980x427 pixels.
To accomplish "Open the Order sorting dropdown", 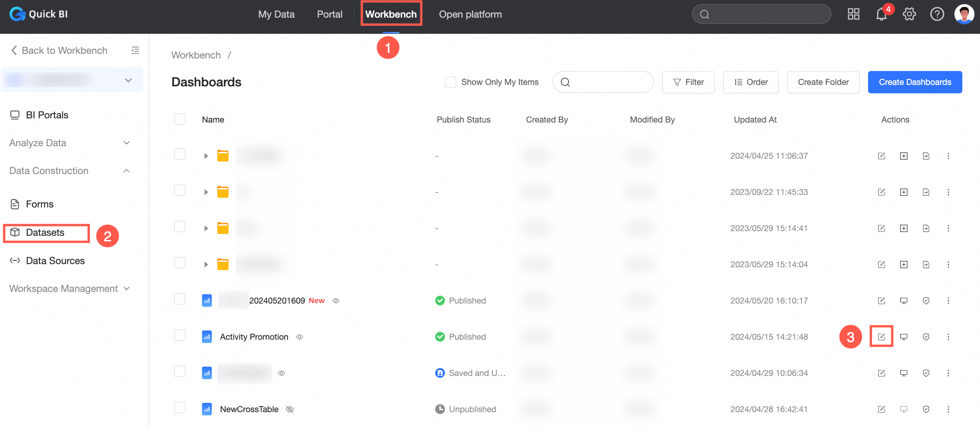I will [751, 82].
